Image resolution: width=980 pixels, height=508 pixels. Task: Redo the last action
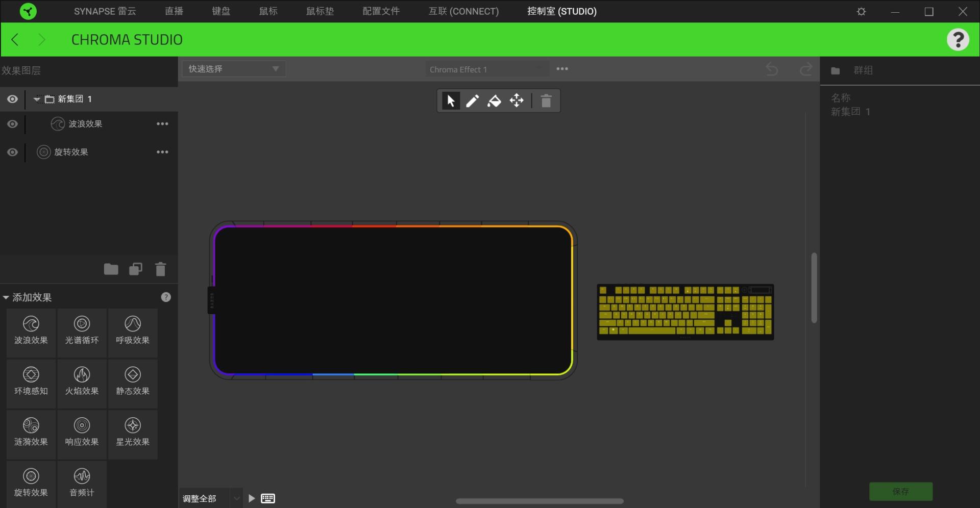[x=806, y=69]
